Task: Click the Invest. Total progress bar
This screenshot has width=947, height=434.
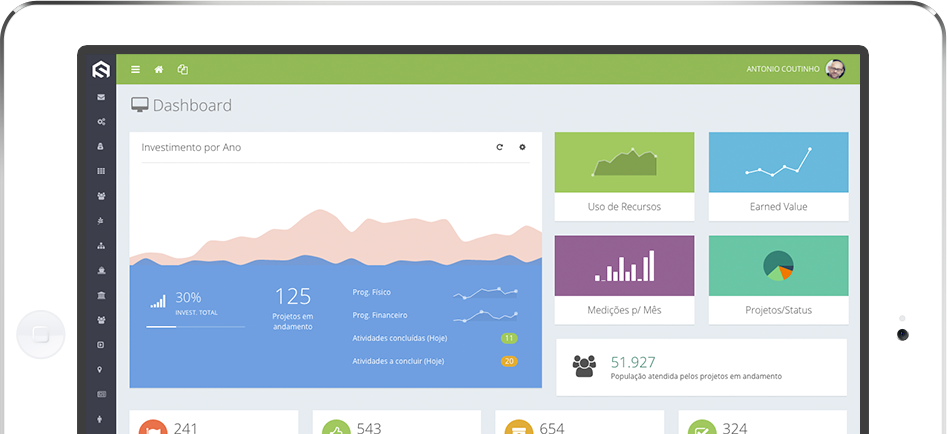Action: point(196,327)
